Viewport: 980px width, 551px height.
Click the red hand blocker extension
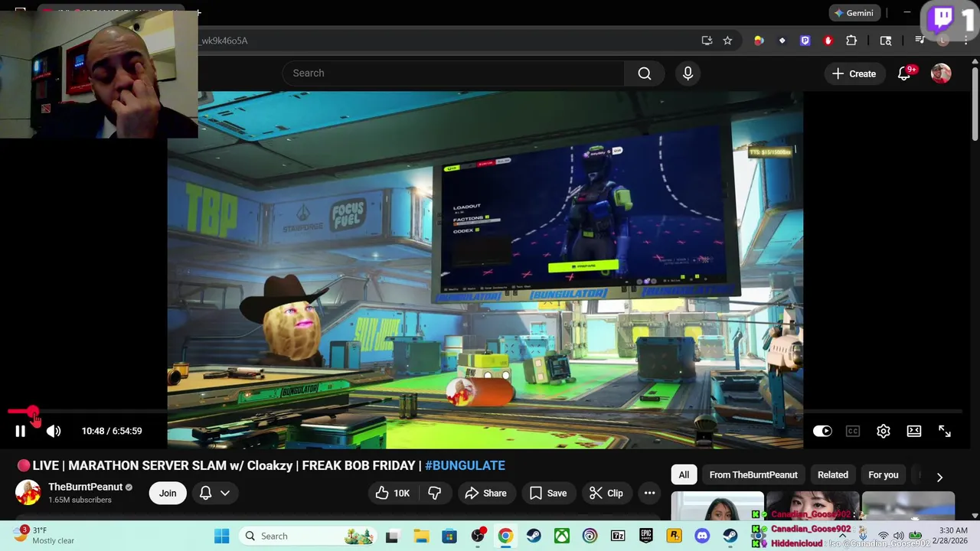pyautogui.click(x=828, y=41)
